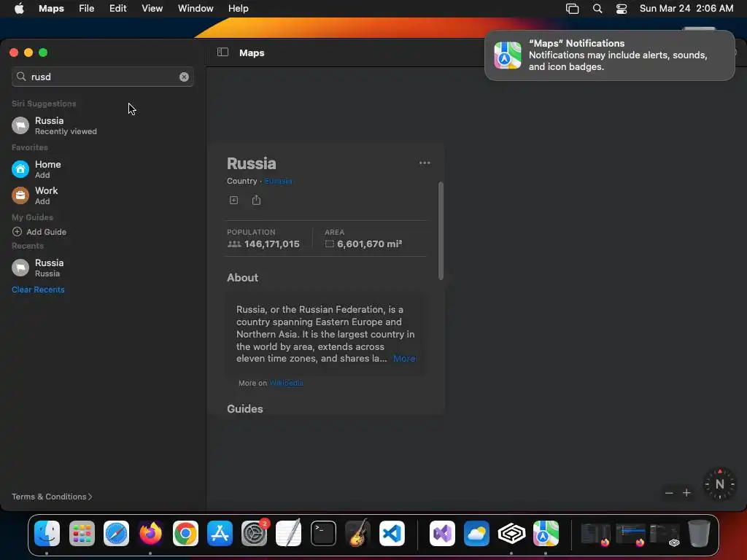Add Home favorite location
This screenshot has width=747, height=560.
coord(102,169)
